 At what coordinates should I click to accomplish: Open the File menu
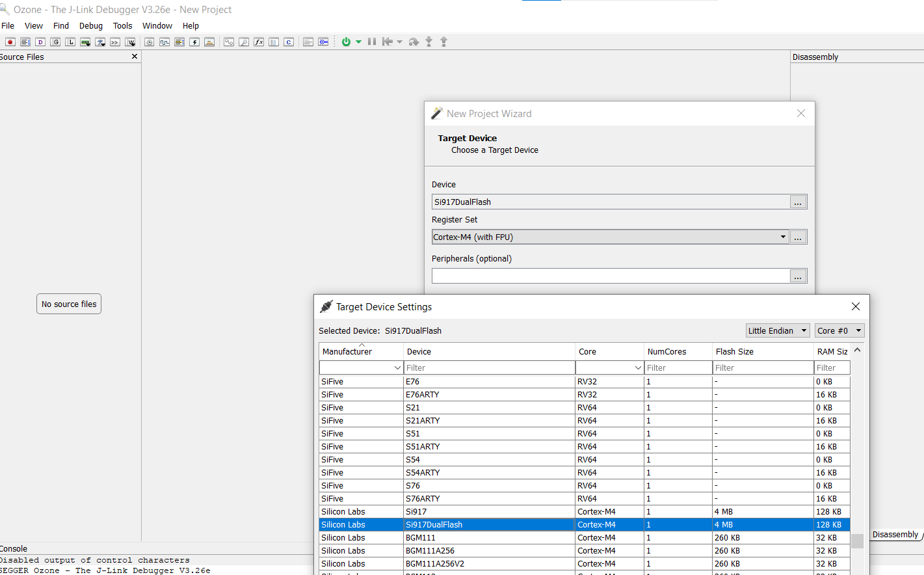tap(8, 26)
